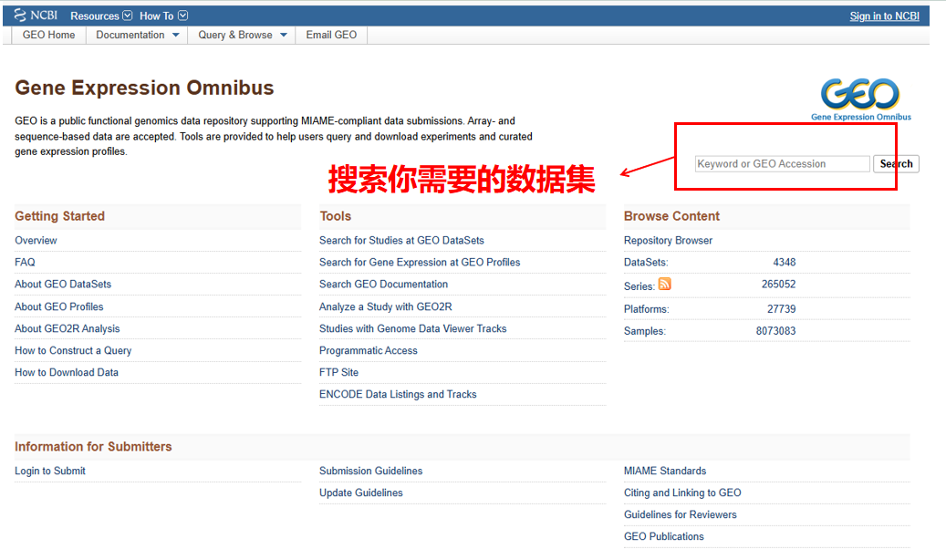
Task: Open the Submission Guidelines link
Action: (x=371, y=471)
